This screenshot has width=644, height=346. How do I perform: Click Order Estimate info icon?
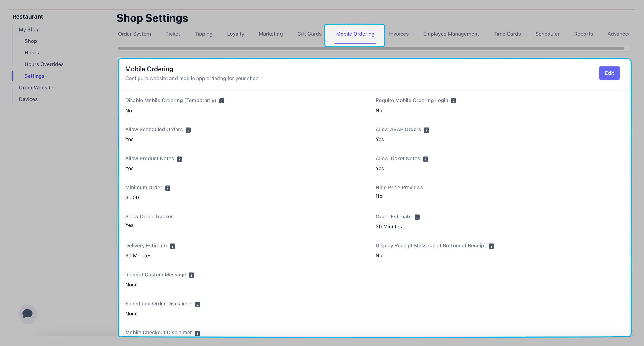click(417, 217)
